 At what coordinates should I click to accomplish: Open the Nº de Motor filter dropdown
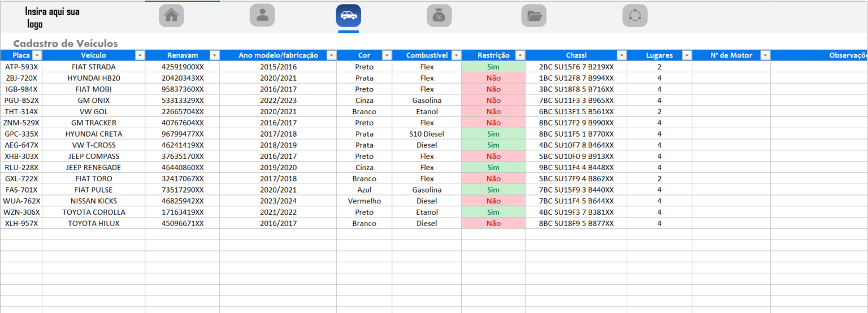pyautogui.click(x=765, y=55)
